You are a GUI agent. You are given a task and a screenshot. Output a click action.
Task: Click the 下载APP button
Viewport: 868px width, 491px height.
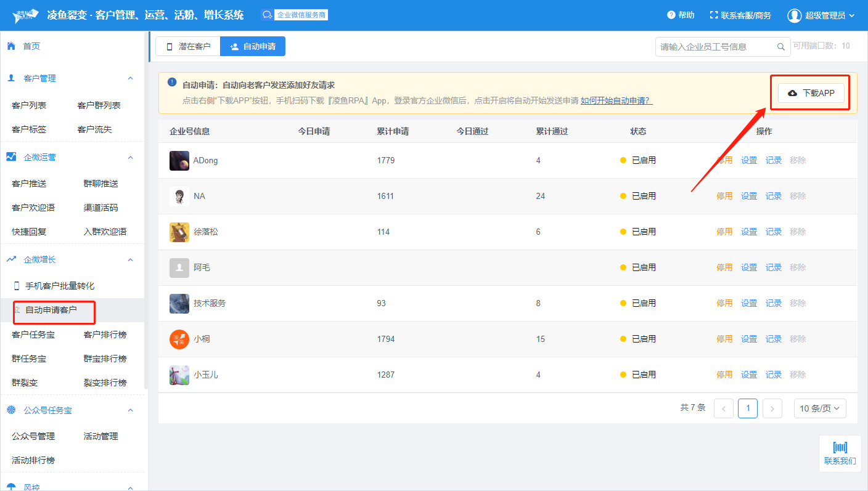(811, 93)
